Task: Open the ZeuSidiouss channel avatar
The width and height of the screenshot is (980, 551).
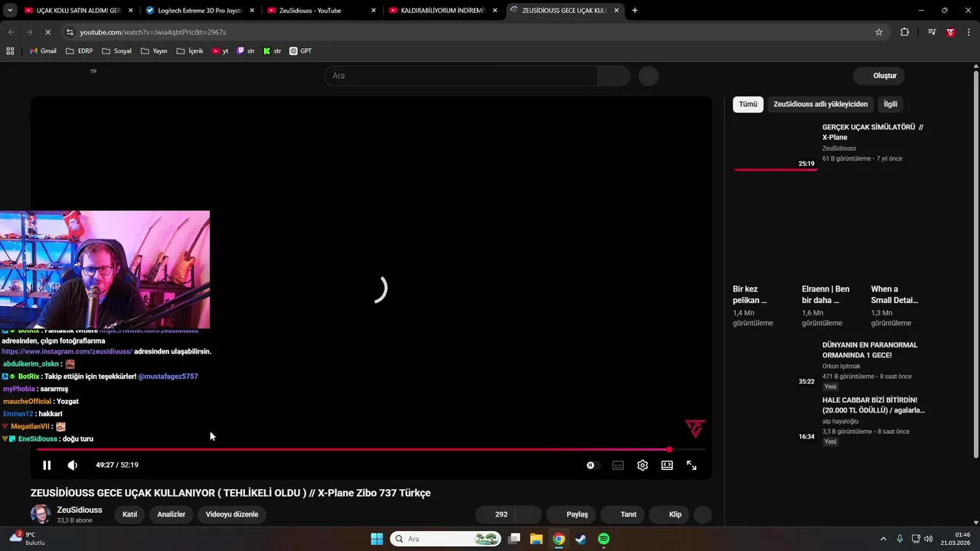Action: (x=41, y=514)
